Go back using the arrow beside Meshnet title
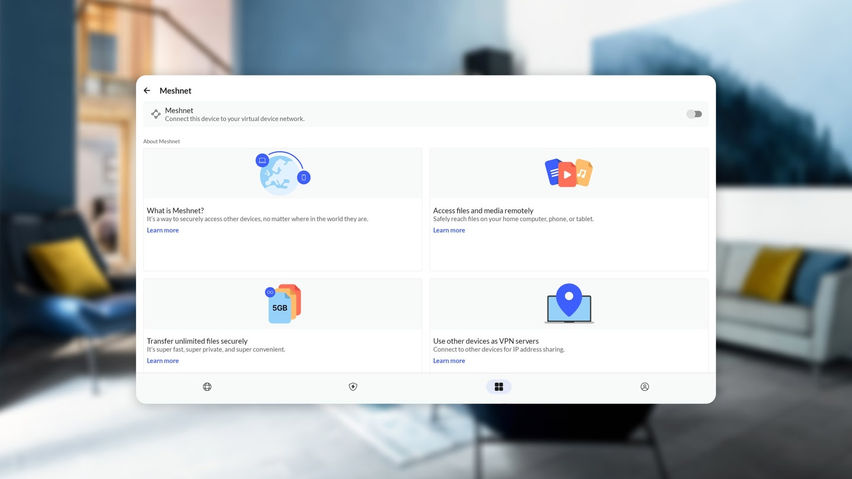852x479 pixels. [x=147, y=91]
